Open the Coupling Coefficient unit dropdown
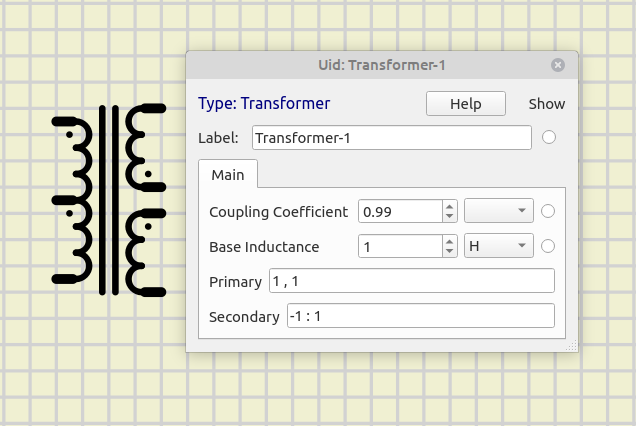Viewport: 636px width, 426px height. (x=499, y=211)
